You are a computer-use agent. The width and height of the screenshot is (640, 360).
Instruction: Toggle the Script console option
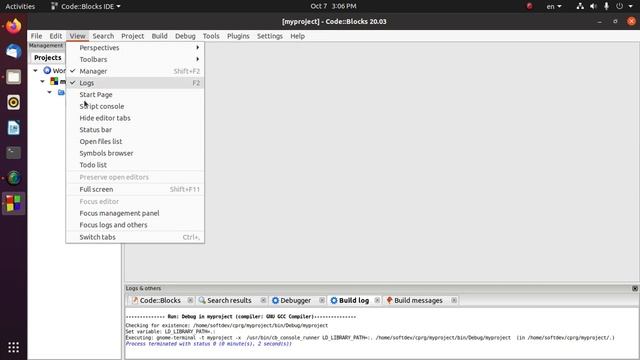coord(135,106)
